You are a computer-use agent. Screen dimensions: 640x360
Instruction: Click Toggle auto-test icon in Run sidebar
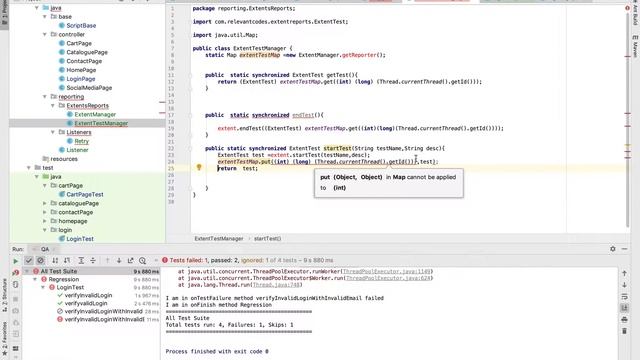(16, 284)
